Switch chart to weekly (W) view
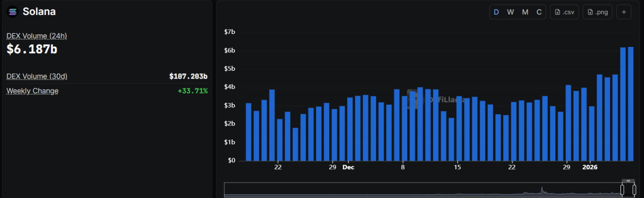Viewport: 644px width, 198px height. point(510,12)
